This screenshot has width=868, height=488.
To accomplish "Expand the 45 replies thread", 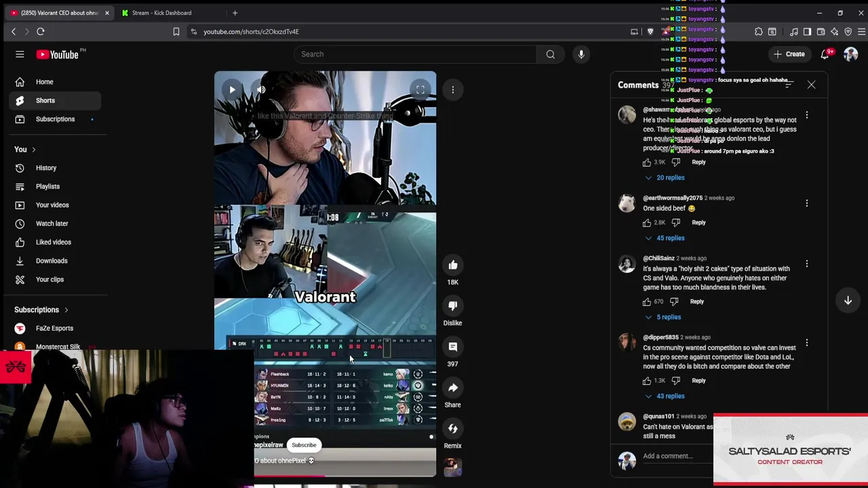I will pos(665,238).
